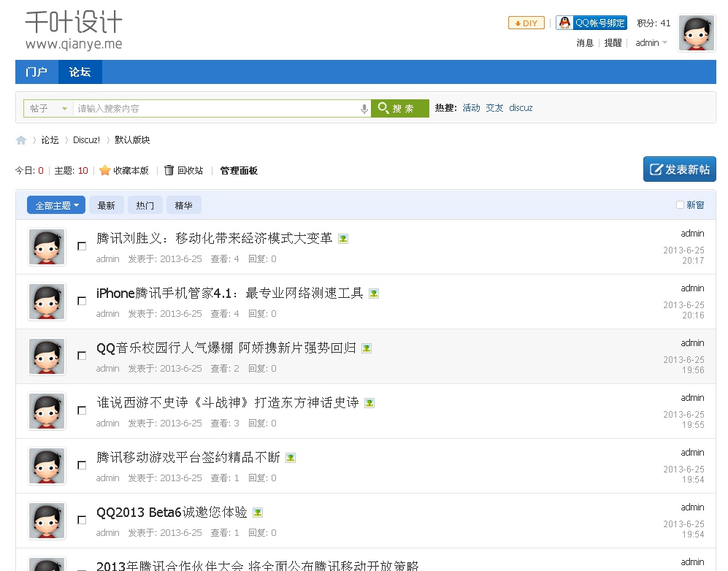Open the 帖子 search type dropdown
Image resolution: width=728 pixels, height=571 pixels.
pos(48,109)
